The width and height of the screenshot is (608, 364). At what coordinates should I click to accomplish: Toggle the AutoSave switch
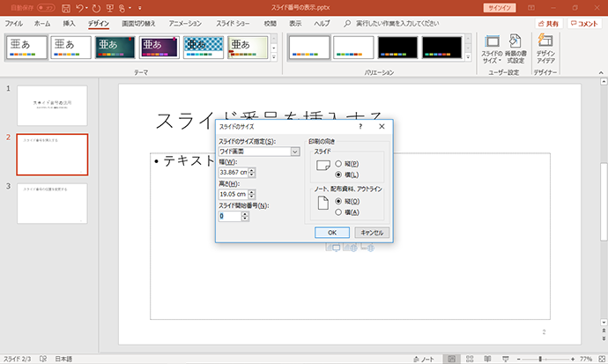[x=46, y=8]
